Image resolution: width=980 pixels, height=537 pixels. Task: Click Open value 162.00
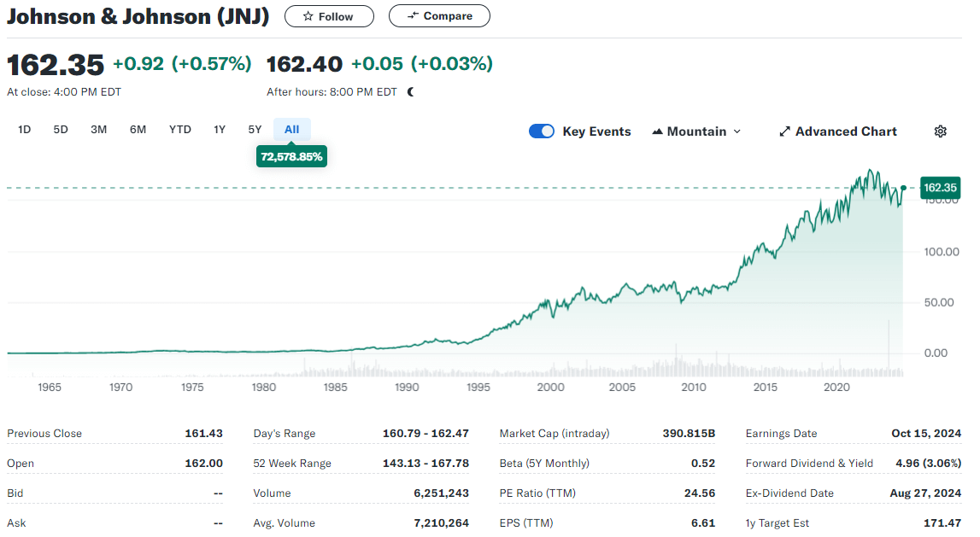(203, 464)
